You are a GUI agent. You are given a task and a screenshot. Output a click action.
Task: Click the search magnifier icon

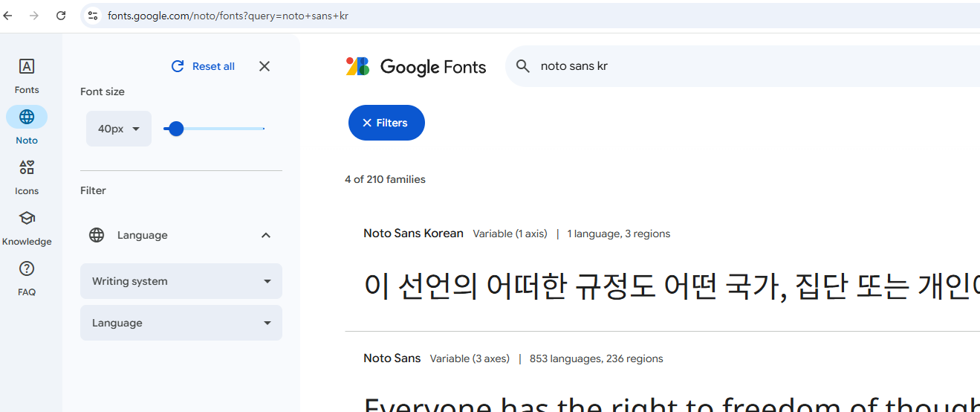coord(523,66)
